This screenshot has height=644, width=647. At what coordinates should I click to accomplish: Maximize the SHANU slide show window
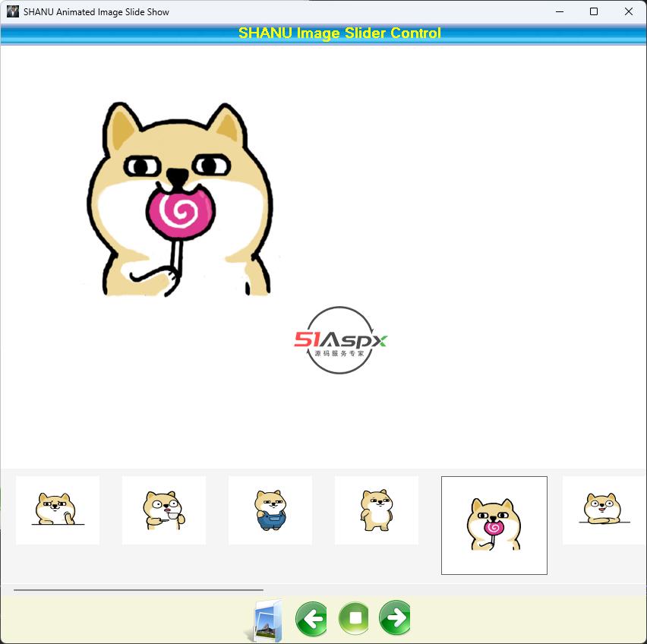[594, 11]
